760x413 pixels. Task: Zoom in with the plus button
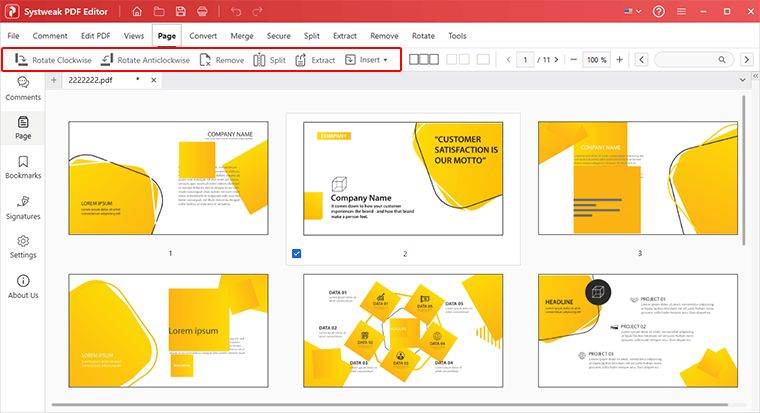tap(619, 60)
